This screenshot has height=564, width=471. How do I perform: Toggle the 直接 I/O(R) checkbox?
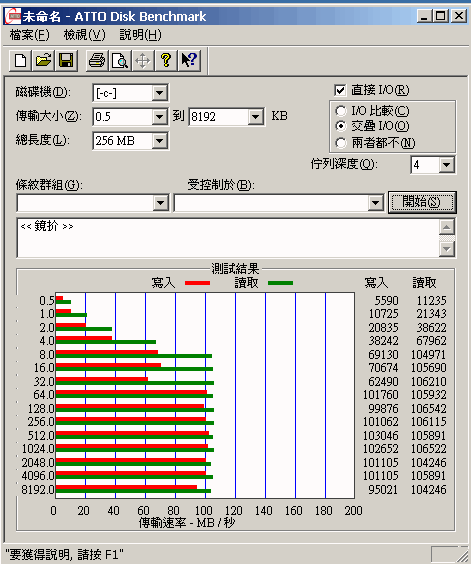(x=340, y=90)
